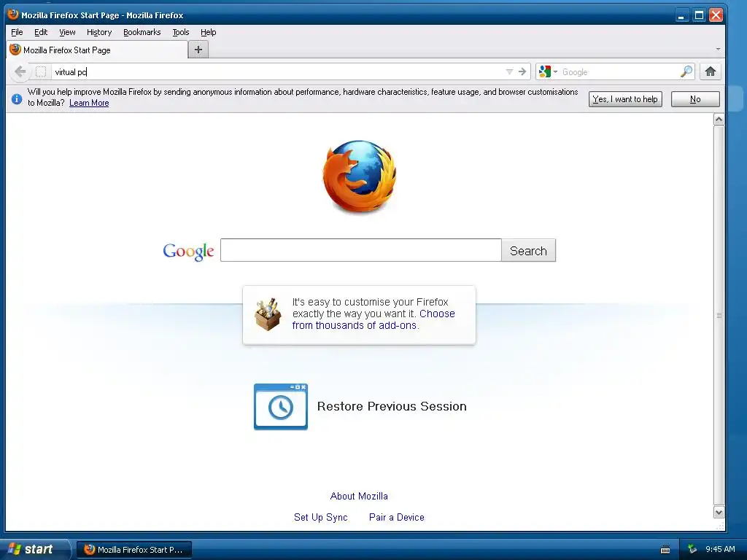Open Choose from thousands of add-ons link

tap(373, 319)
